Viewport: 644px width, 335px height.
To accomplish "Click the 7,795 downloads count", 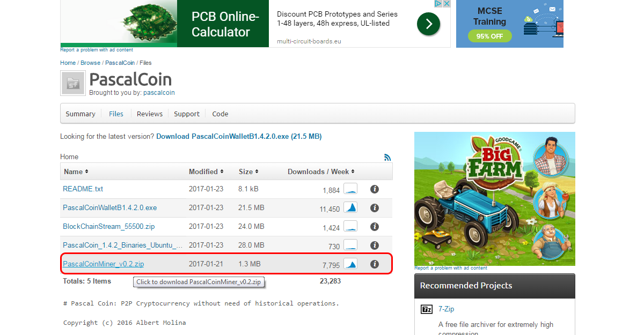I will tap(331, 265).
